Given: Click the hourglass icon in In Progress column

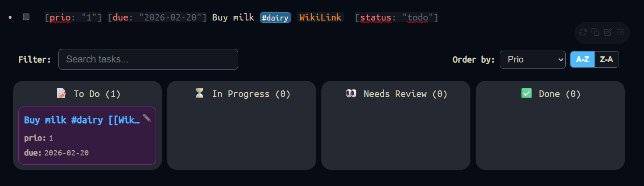Looking at the screenshot, I should pos(199,93).
